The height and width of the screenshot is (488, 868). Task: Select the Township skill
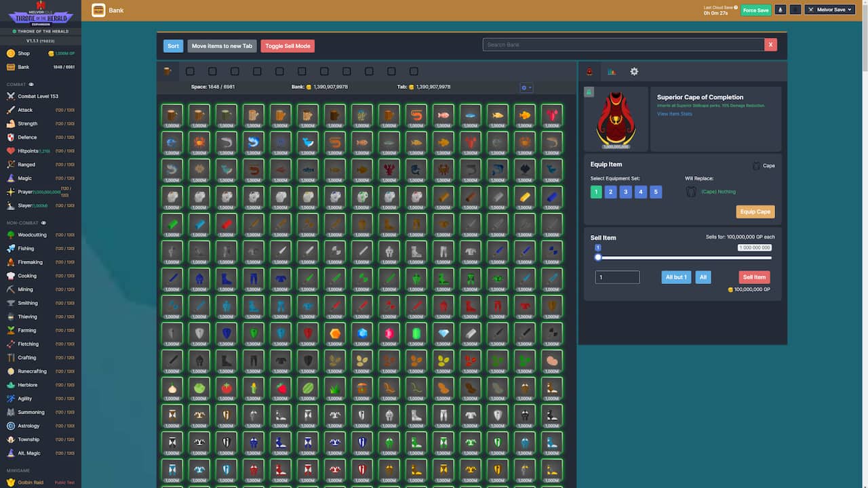(x=41, y=439)
